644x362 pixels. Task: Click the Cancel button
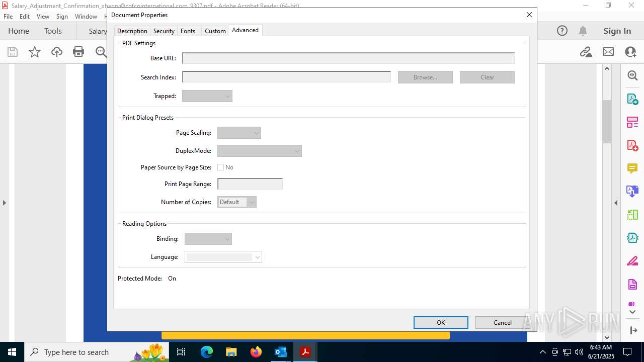pyautogui.click(x=502, y=323)
